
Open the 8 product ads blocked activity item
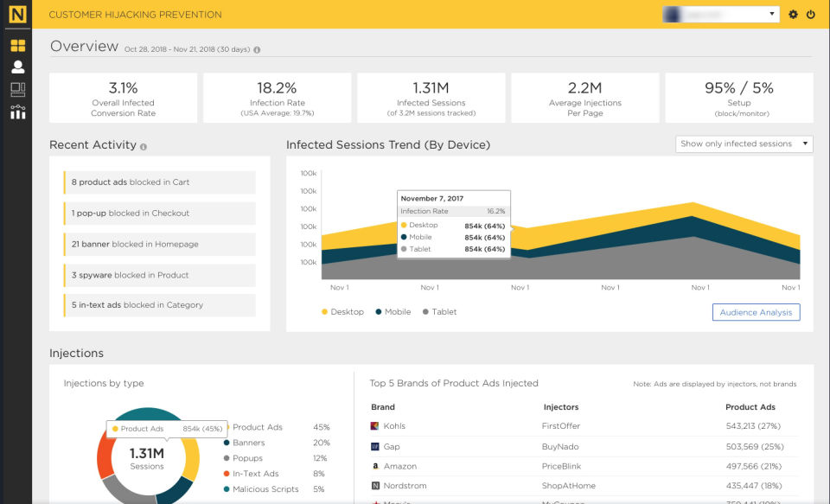pos(159,182)
